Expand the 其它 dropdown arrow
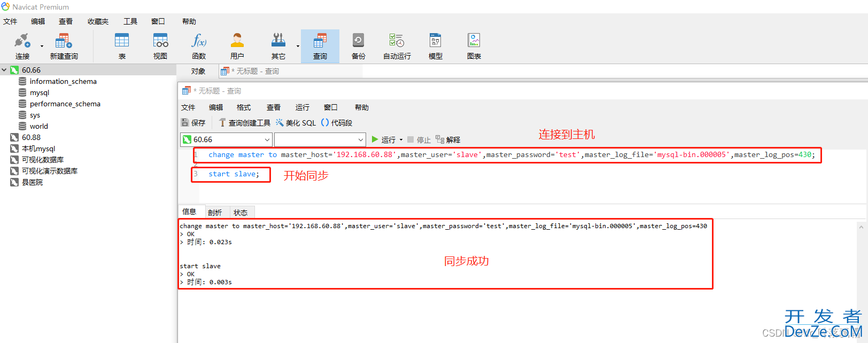 pos(298,46)
